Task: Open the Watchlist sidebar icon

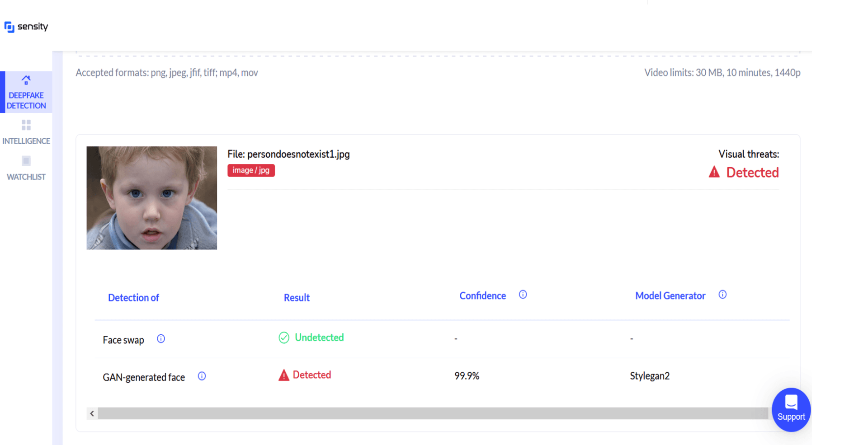Action: (26, 161)
